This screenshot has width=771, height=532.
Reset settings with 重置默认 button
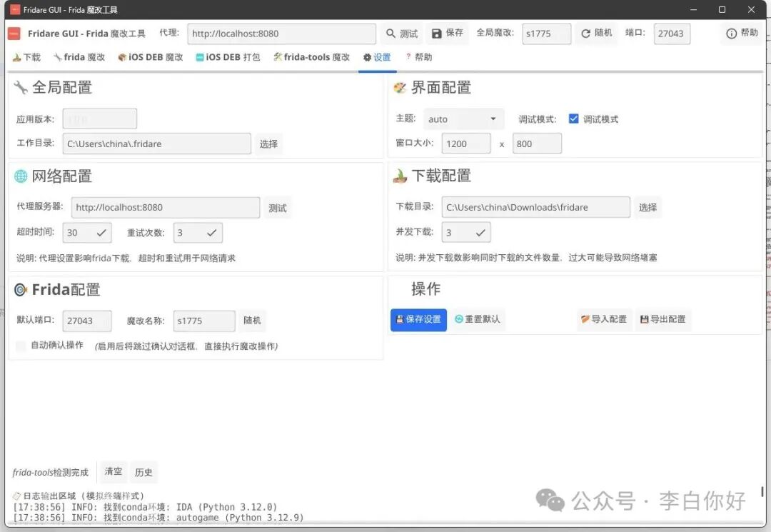point(478,319)
